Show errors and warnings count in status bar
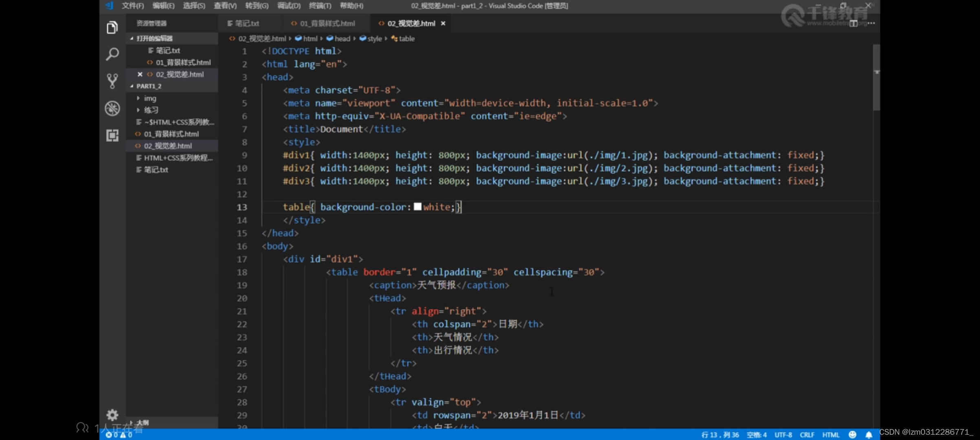The image size is (980, 440). 119,435
